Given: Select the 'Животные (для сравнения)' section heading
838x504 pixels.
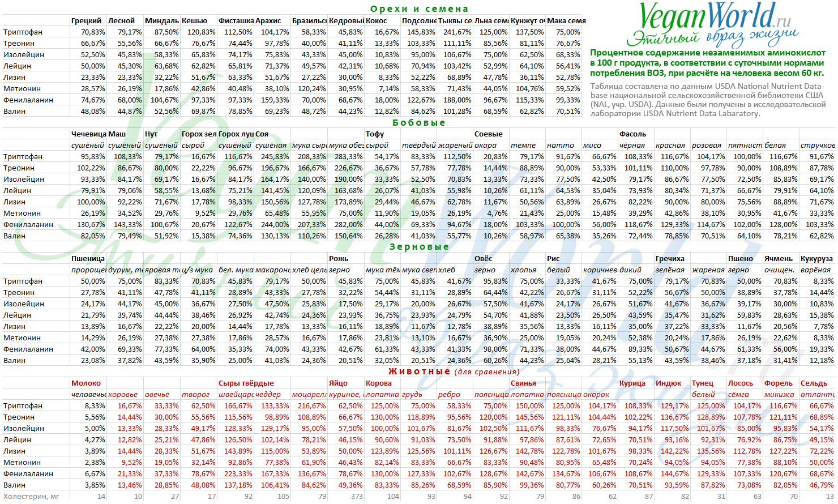Looking at the screenshot, I should 454,371.
